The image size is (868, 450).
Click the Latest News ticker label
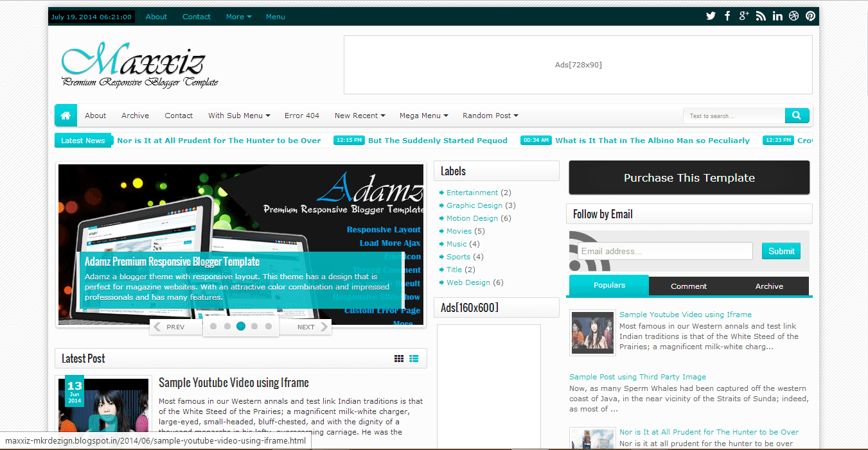click(83, 141)
